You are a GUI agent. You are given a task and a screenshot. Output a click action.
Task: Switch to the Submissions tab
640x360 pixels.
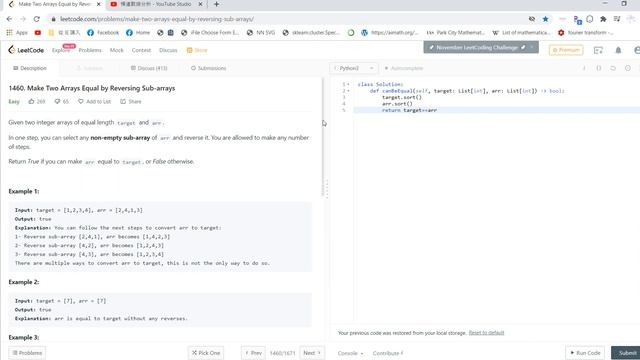[x=209, y=68]
